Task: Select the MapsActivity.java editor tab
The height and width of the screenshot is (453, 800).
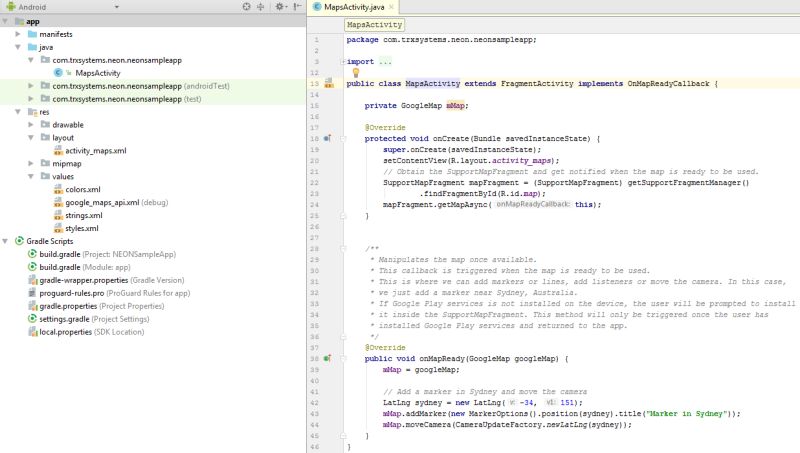Action: click(x=354, y=7)
